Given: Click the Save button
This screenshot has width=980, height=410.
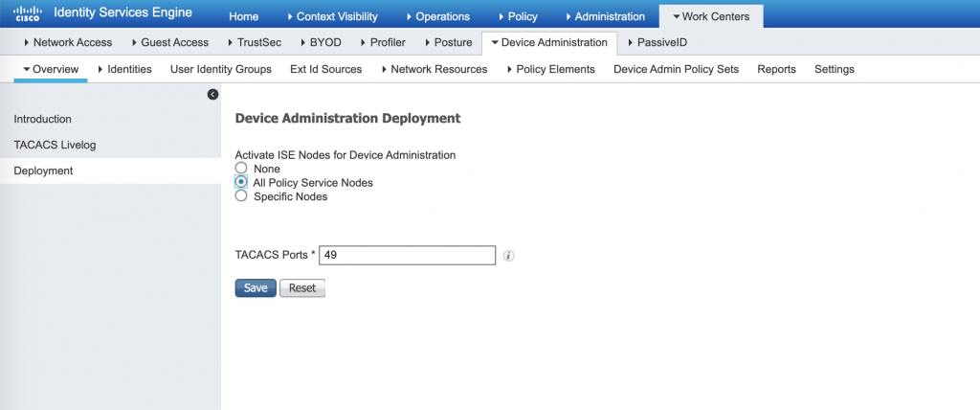Looking at the screenshot, I should point(256,288).
